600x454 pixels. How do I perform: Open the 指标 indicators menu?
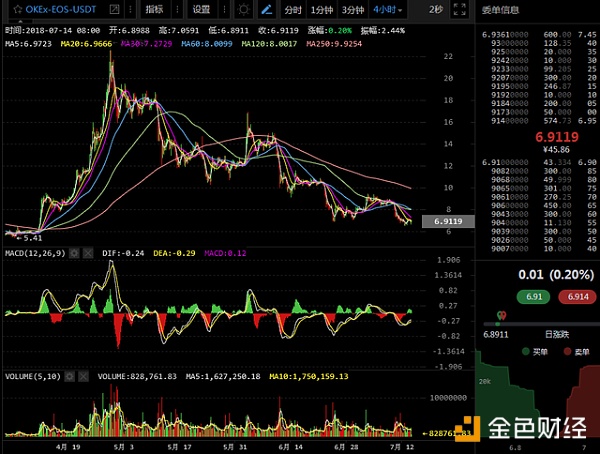[154, 9]
